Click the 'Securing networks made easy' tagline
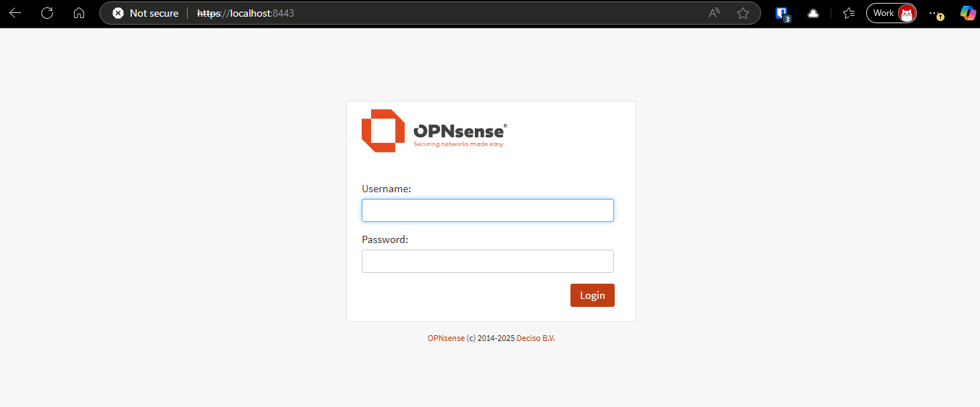The image size is (980, 407). pos(458,144)
